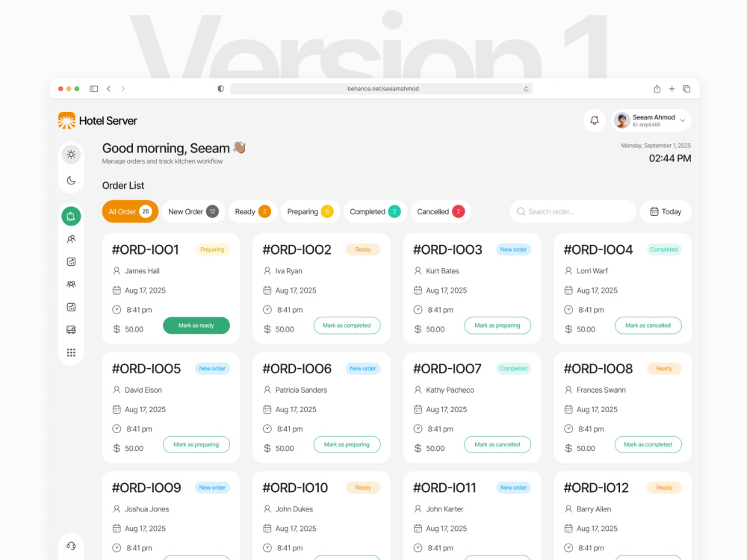
Task: Mark order #ORD-1004 as cancelled
Action: [648, 326]
